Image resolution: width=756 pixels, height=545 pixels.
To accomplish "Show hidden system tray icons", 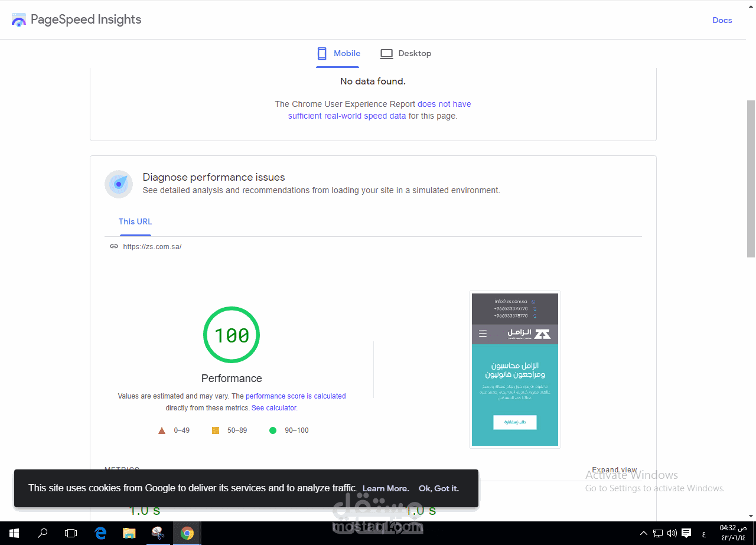I will (x=644, y=533).
